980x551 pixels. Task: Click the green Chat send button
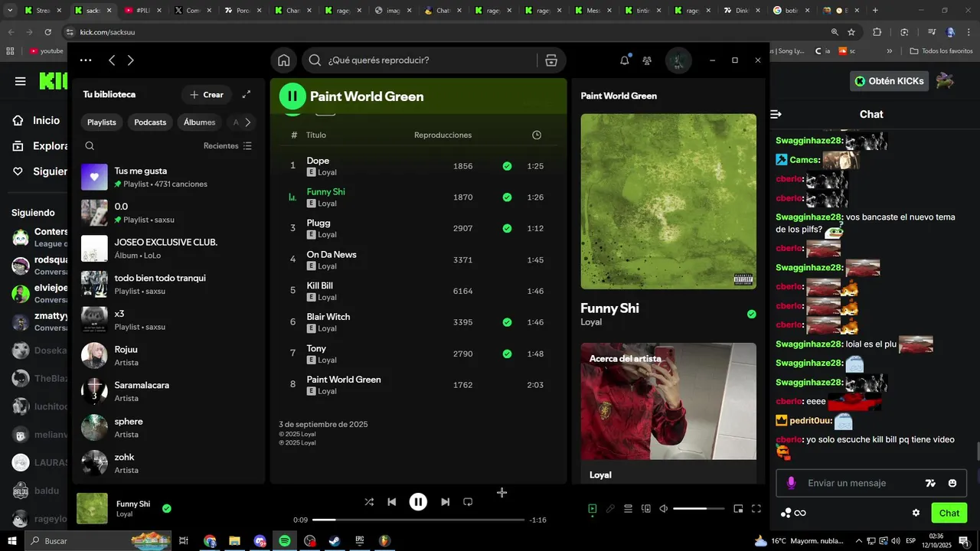949,513
